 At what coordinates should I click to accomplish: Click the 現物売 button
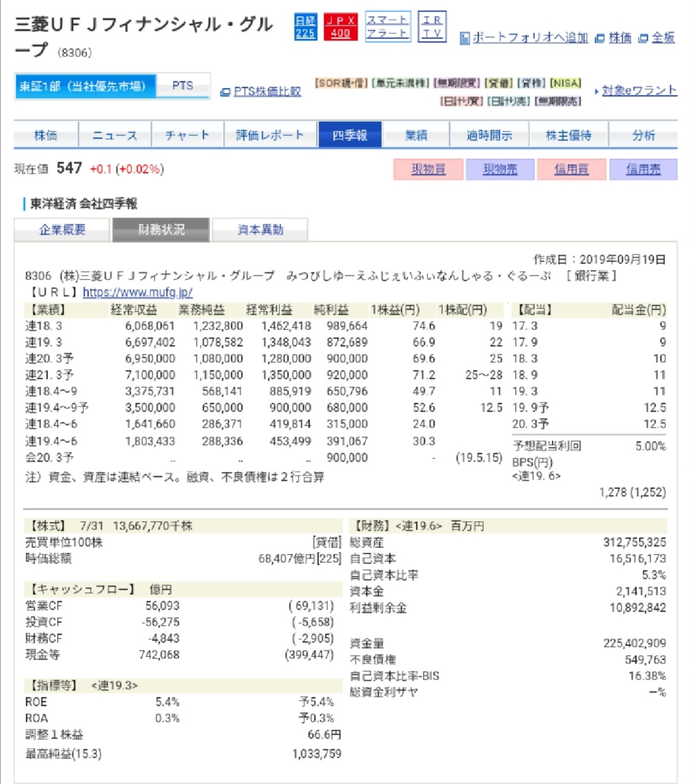(500, 169)
